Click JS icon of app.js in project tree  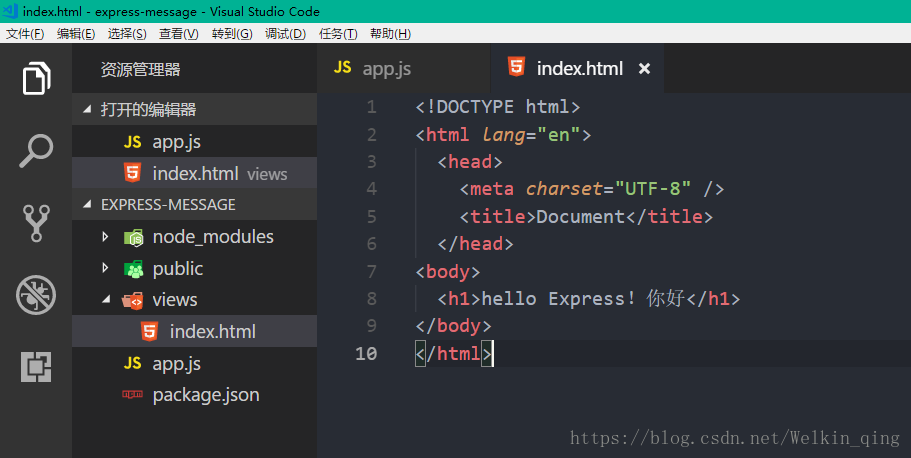tap(132, 363)
